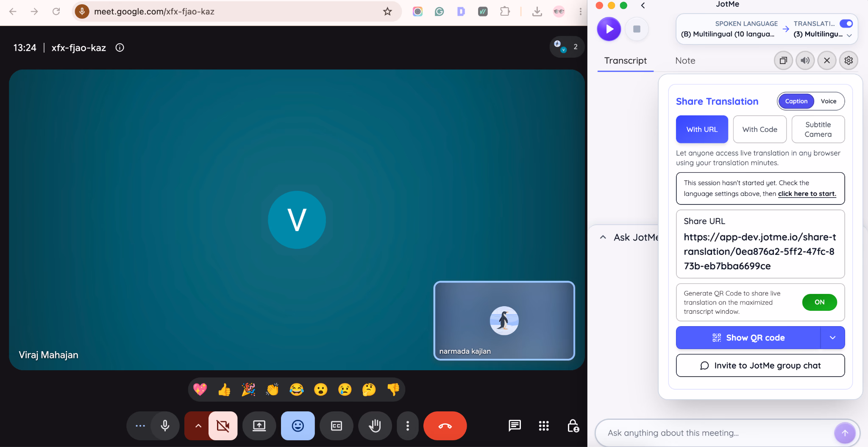Viewport: 868px width, 447px height.
Task: Open JotMe settings gear
Action: 849,61
